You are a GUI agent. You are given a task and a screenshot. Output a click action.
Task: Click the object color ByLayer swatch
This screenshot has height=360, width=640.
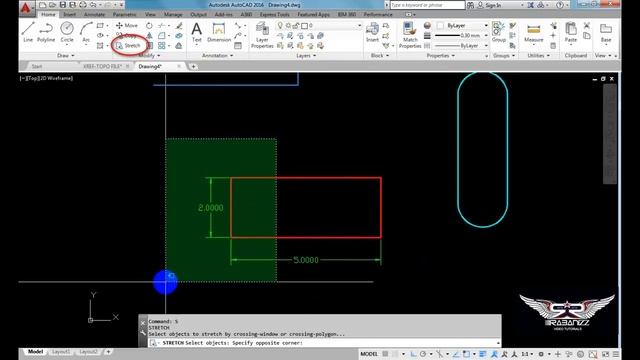[x=440, y=25]
